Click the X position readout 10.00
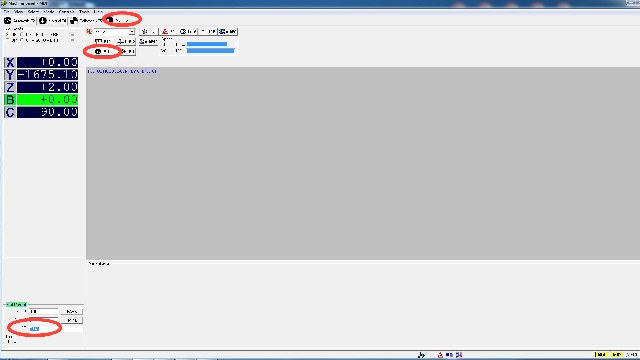 click(47, 62)
